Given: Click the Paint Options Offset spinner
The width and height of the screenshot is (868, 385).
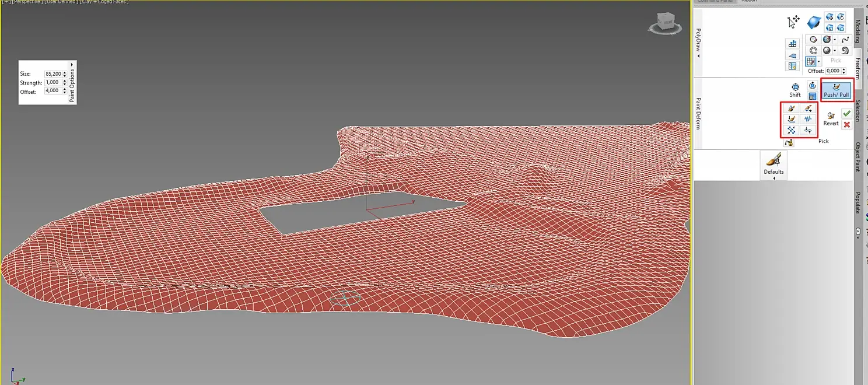Looking at the screenshot, I should [65, 91].
